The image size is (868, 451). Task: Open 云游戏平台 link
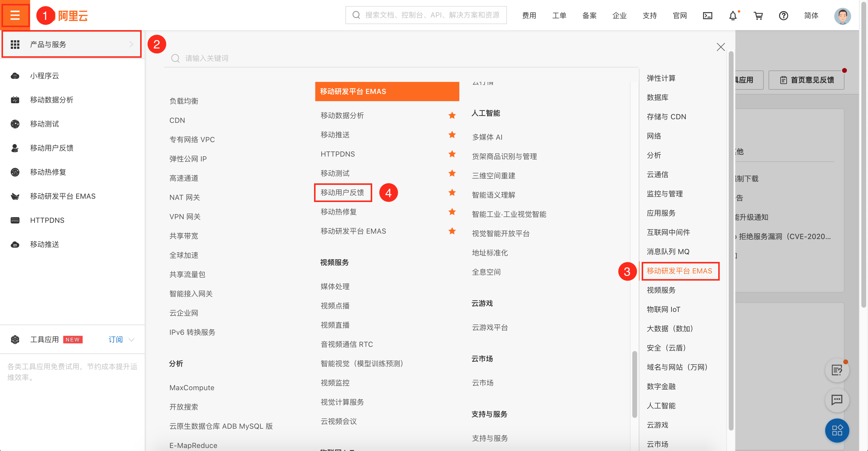(x=489, y=328)
